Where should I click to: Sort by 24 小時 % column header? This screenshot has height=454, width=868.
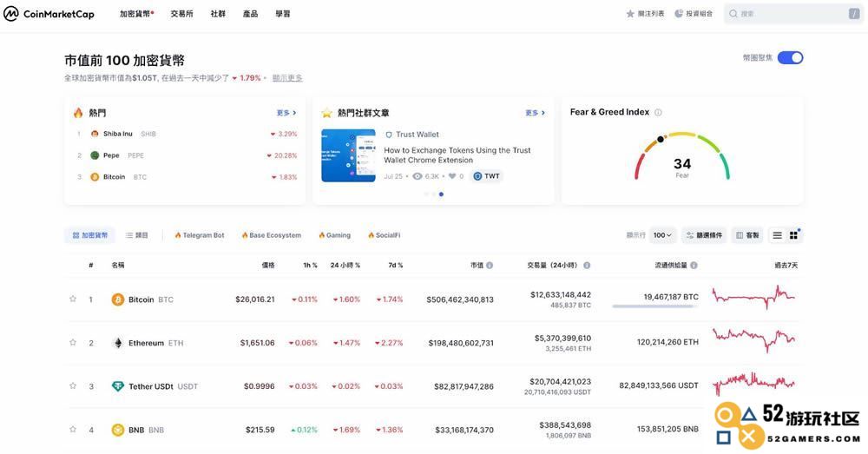(345, 266)
